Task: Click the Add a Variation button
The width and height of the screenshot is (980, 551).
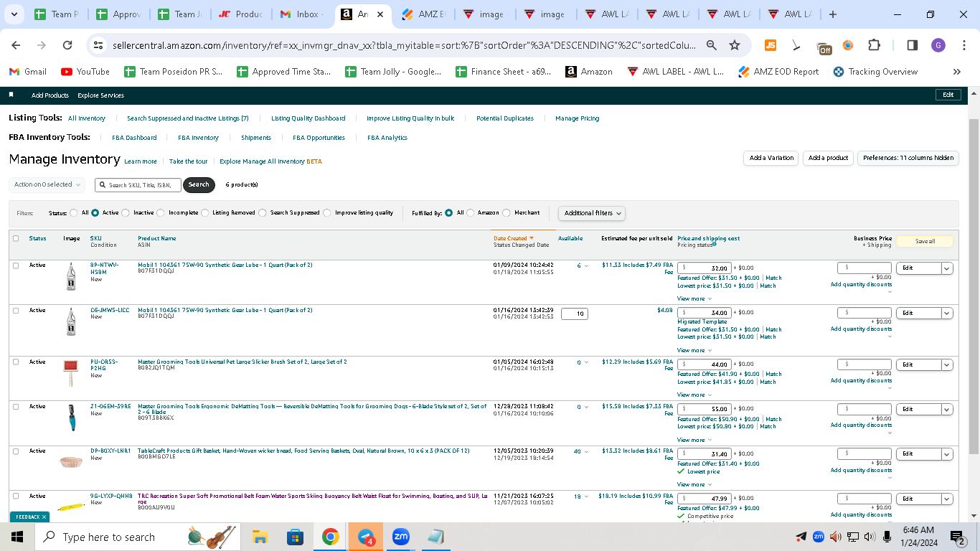Action: 771,158
